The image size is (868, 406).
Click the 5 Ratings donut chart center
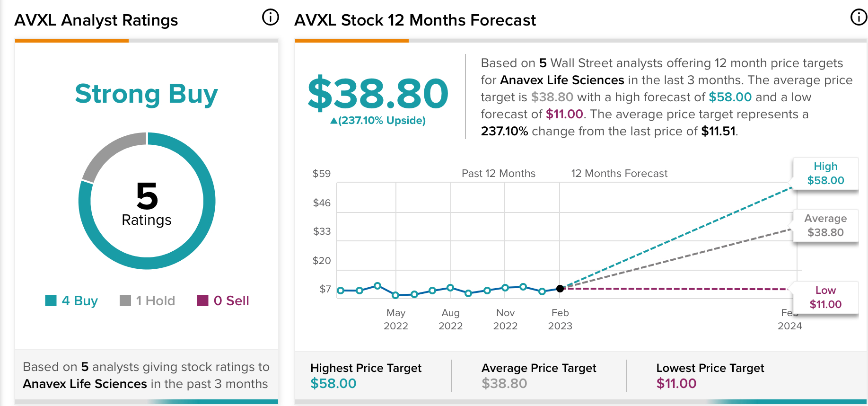coord(147,203)
